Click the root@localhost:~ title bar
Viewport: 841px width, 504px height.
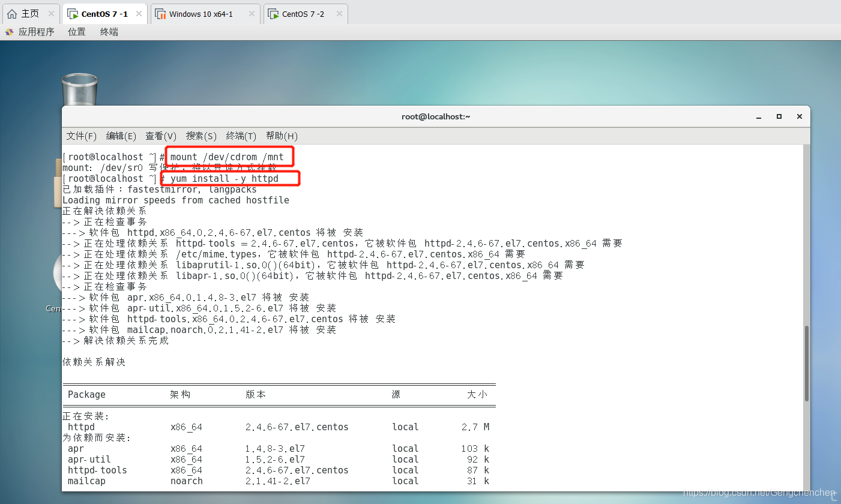click(x=436, y=116)
